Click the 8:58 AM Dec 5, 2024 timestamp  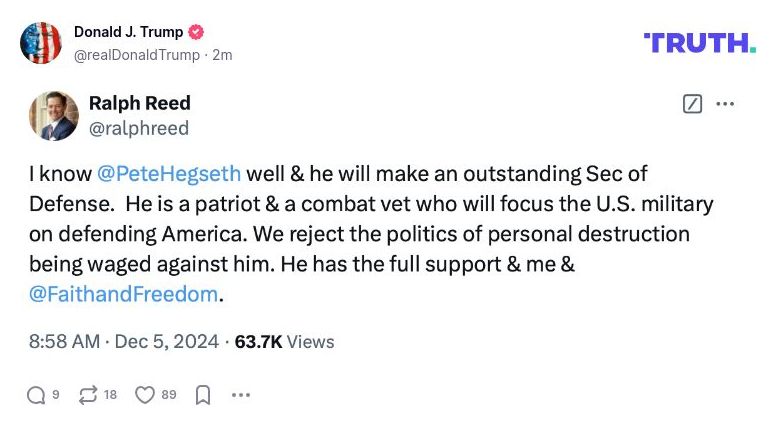coord(123,342)
